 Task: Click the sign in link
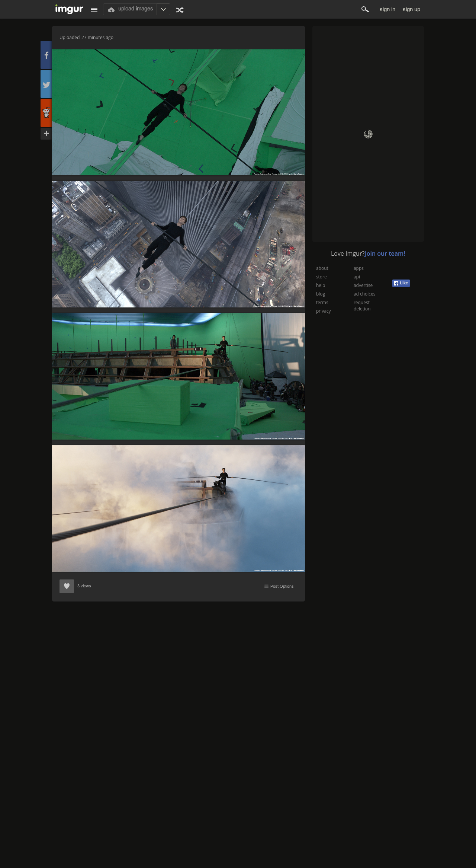click(x=387, y=9)
